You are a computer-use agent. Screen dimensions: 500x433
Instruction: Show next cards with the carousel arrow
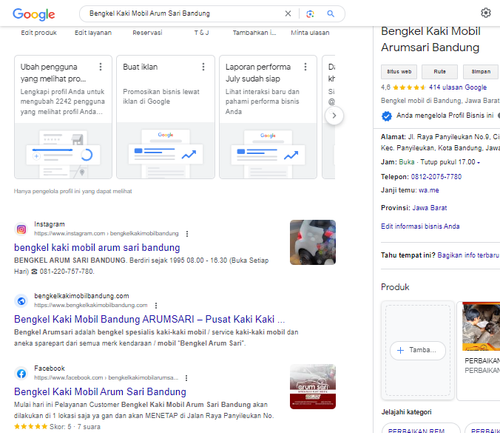point(334,116)
